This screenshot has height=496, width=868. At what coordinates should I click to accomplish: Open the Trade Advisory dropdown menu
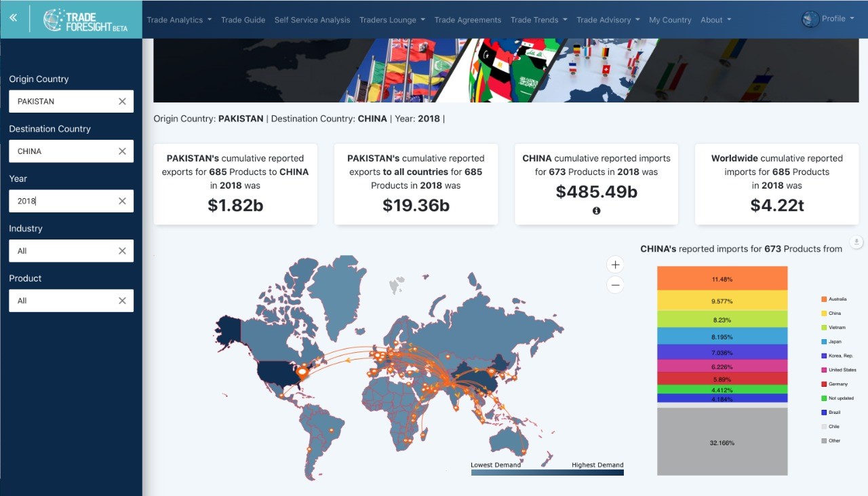tap(608, 20)
